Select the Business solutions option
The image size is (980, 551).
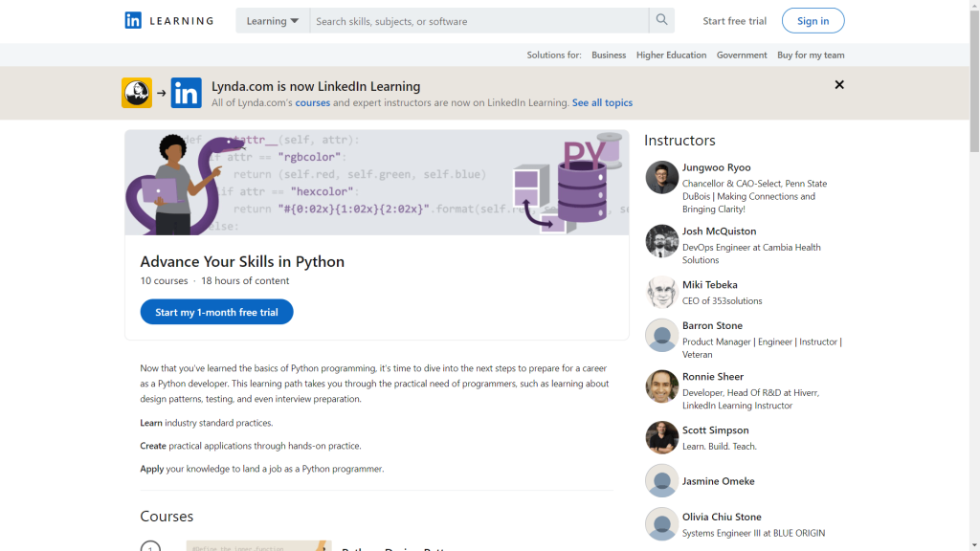(x=609, y=55)
